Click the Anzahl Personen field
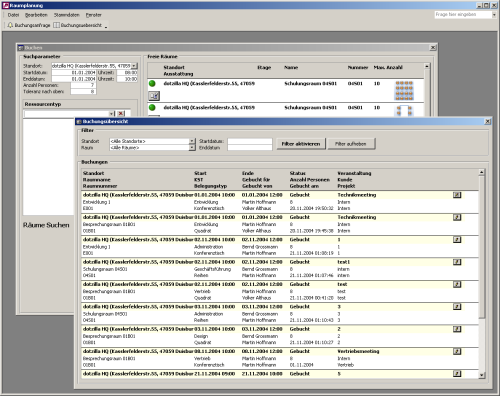The width and height of the screenshot is (500, 396). click(83, 85)
